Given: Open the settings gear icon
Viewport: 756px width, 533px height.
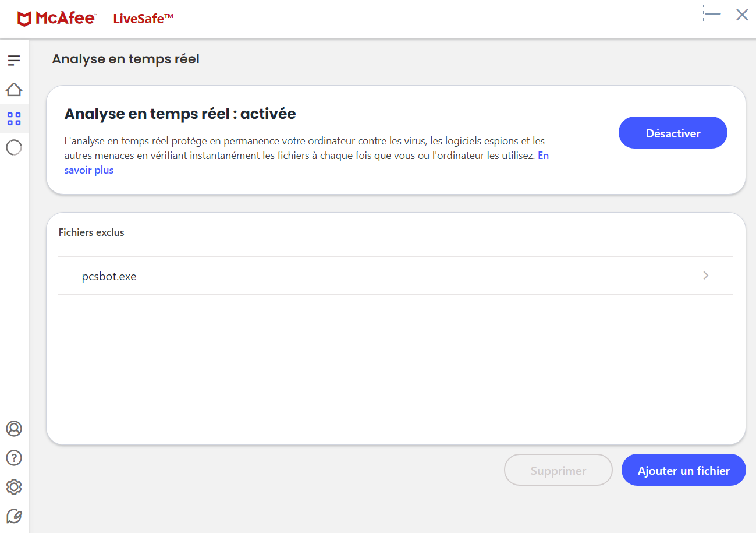Looking at the screenshot, I should (x=14, y=487).
